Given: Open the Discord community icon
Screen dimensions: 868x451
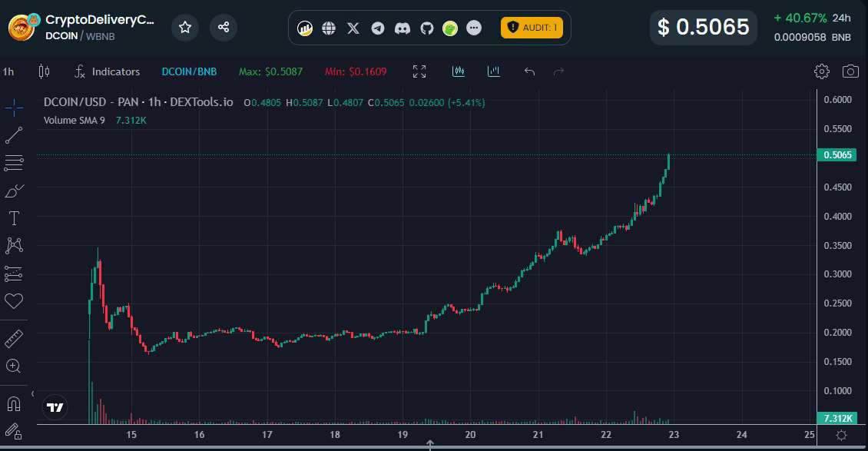Looking at the screenshot, I should tap(403, 28).
